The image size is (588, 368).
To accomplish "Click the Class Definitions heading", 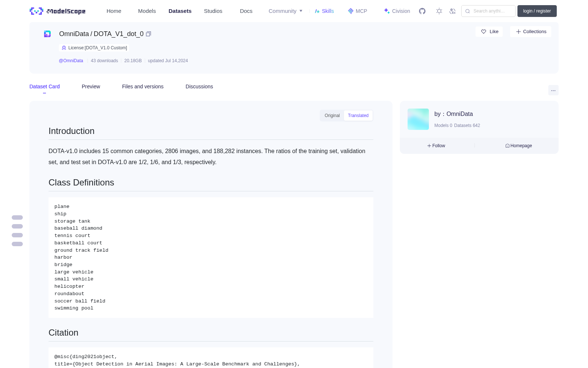I will 81,183.
